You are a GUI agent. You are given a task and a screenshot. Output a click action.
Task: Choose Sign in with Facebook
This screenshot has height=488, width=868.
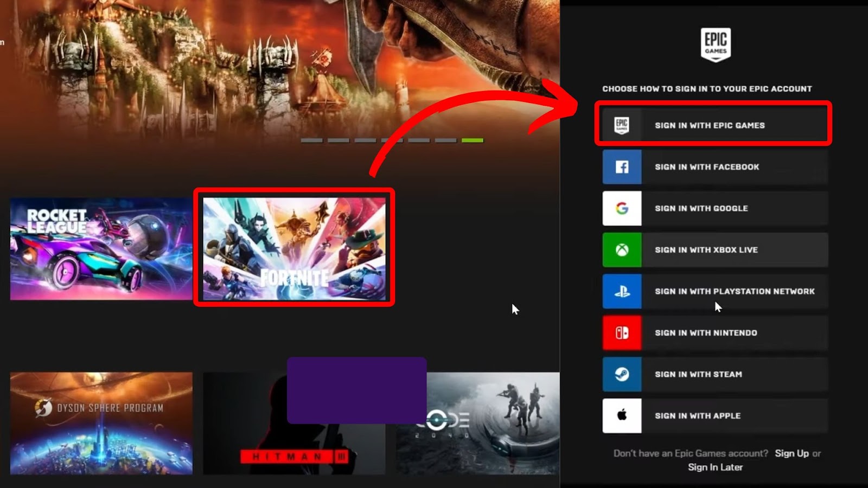715,167
